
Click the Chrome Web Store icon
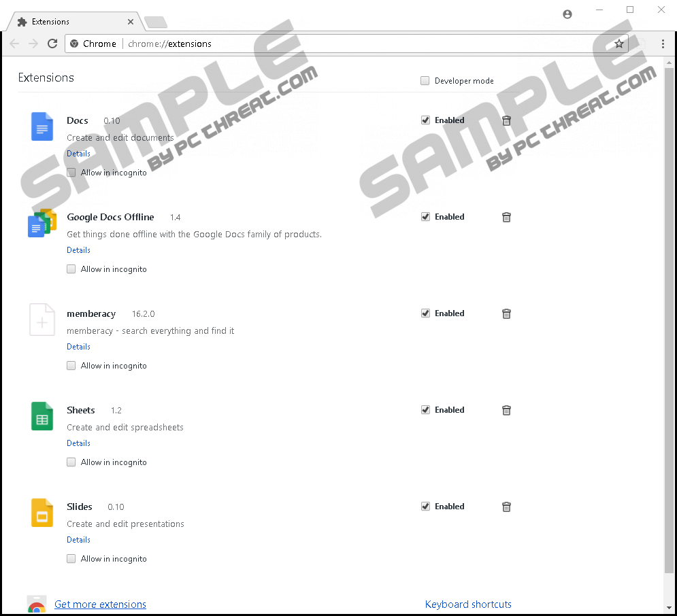[x=36, y=604]
